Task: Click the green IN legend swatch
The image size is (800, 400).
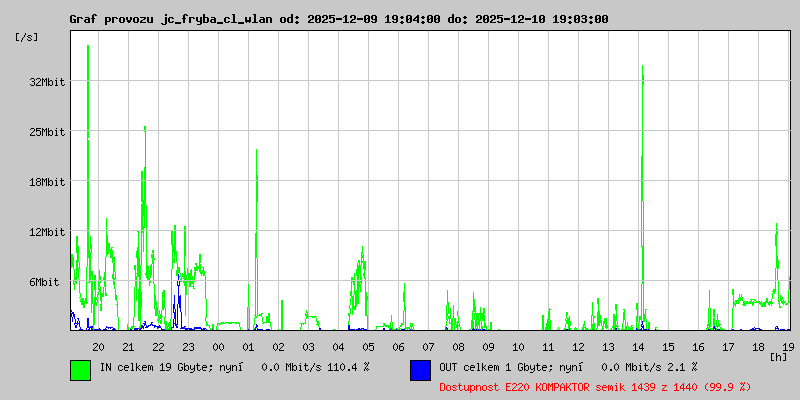Action: coord(80,369)
